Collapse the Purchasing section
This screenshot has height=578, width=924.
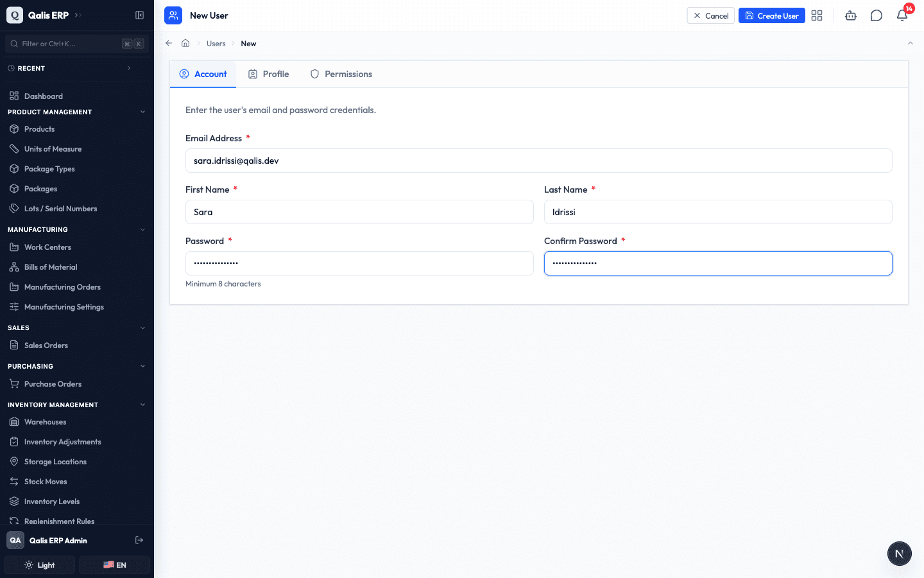[142, 366]
